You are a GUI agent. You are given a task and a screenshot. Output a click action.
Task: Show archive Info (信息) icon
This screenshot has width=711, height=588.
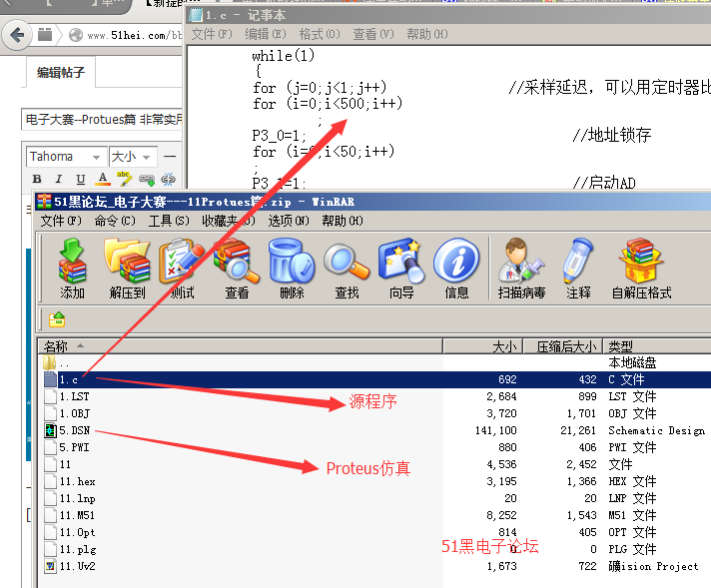click(x=456, y=269)
